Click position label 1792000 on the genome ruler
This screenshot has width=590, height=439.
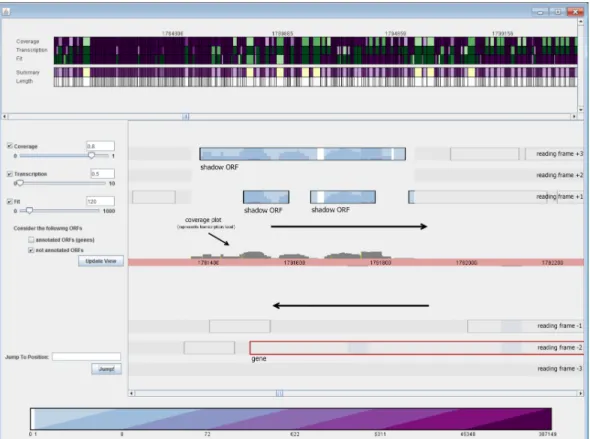pos(467,263)
